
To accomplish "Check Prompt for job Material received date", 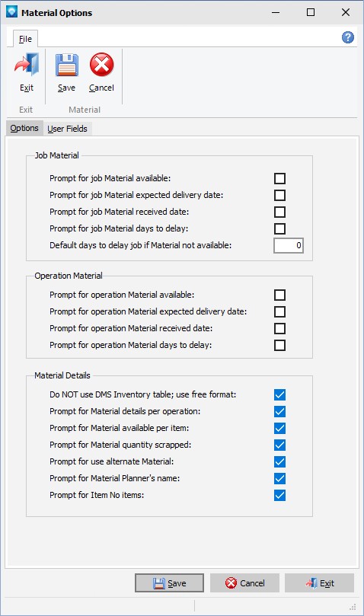I will pyautogui.click(x=280, y=212).
